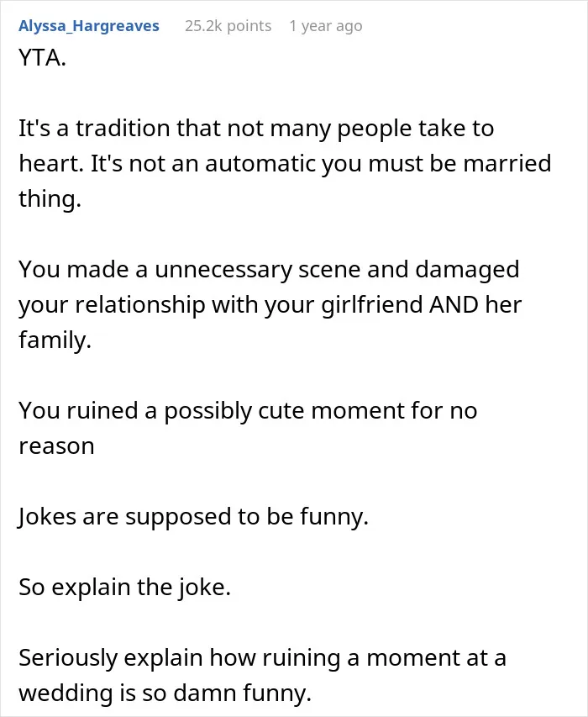Click the single word "thing."

pos(50,199)
